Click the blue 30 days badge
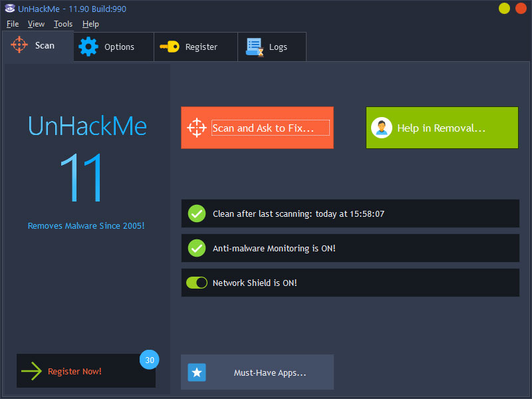Image resolution: width=532 pixels, height=399 pixels. point(149,360)
